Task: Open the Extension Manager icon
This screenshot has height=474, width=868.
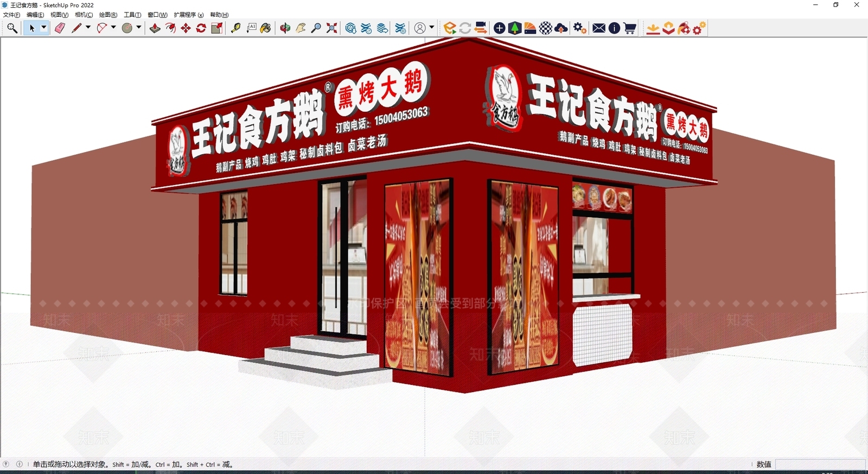Action: coord(400,28)
